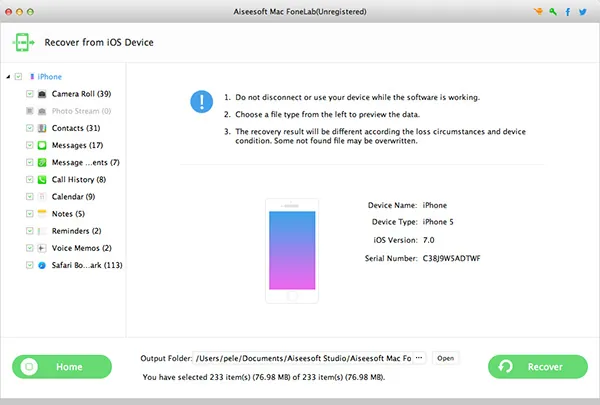Uncheck the Safari Bookmark checkbox
This screenshot has width=600, height=405.
[x=29, y=265]
